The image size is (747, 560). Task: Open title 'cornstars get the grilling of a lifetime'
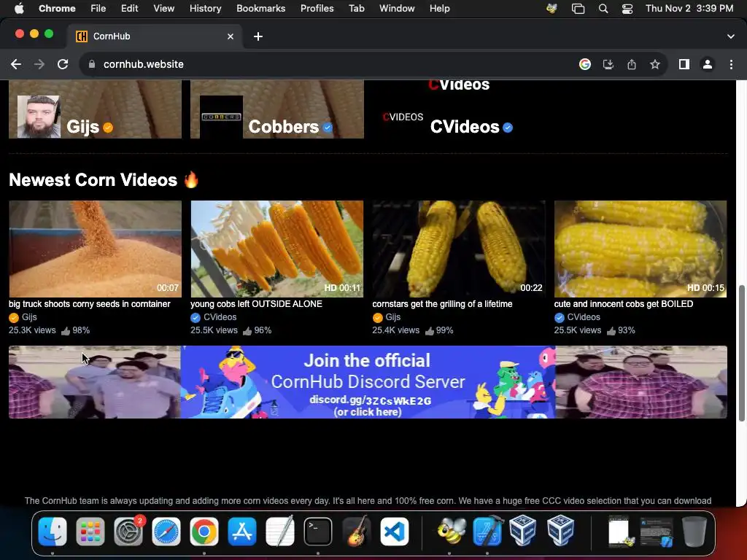[443, 304]
